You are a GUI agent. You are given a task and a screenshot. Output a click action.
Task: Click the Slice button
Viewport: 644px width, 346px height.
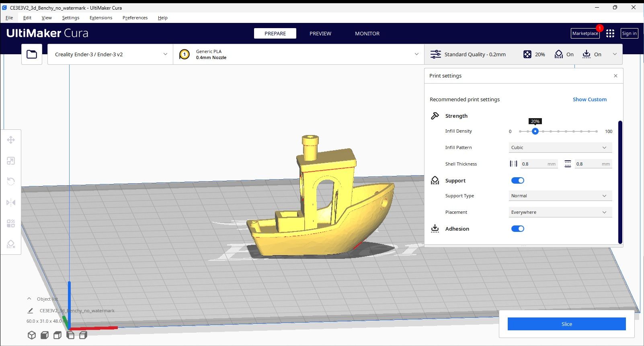566,324
